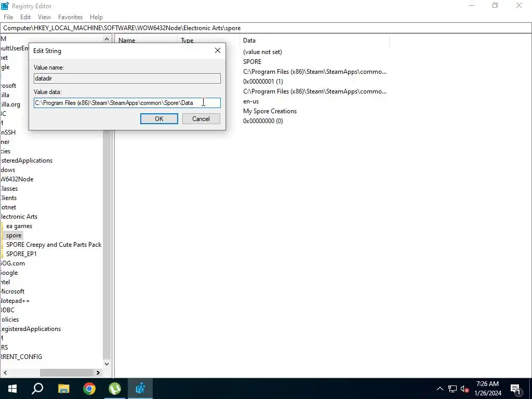
Task: Click Registry Editor taskbar icon
Action: 140,389
